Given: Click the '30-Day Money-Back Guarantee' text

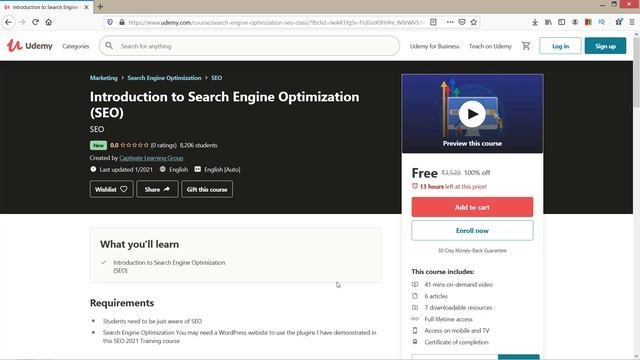Looking at the screenshot, I should click(x=472, y=251).
